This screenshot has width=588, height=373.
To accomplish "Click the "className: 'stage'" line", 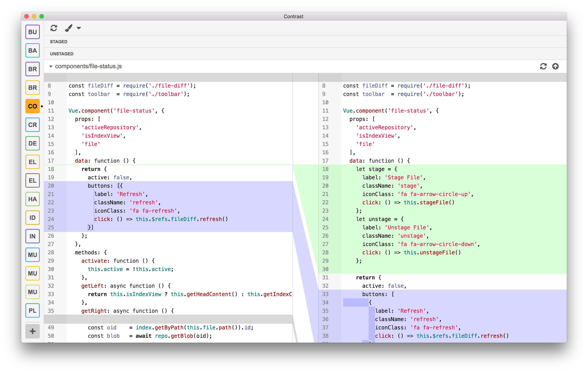I will 392,186.
